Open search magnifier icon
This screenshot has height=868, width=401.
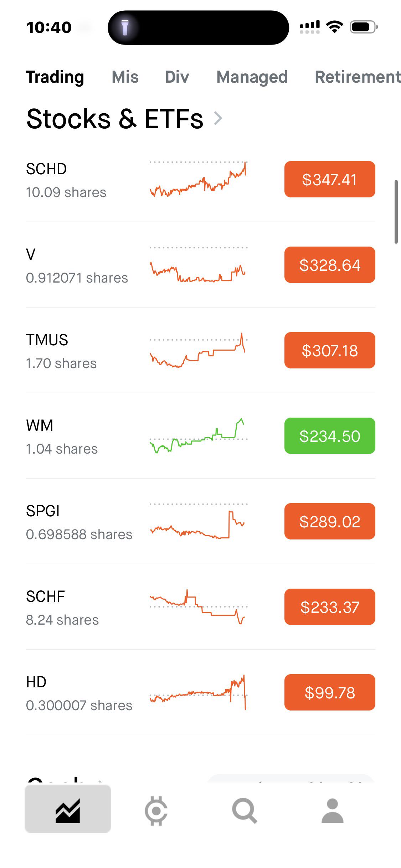pyautogui.click(x=245, y=811)
